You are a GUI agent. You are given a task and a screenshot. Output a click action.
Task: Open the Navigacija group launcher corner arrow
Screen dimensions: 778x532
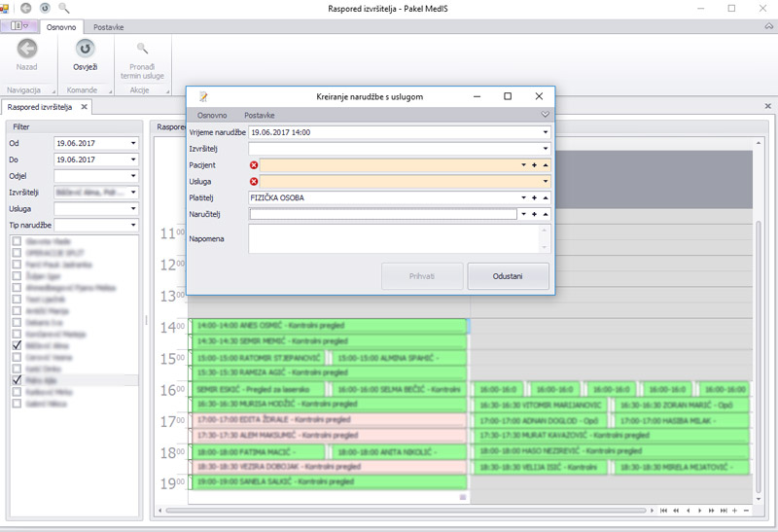54,91
